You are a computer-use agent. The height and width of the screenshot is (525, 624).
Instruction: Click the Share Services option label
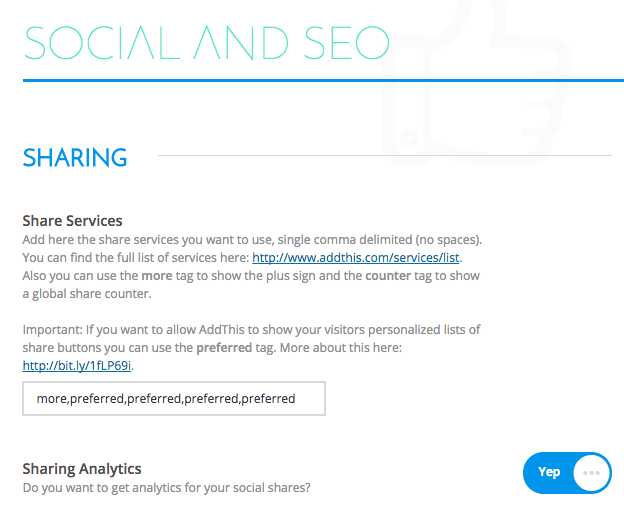(72, 221)
